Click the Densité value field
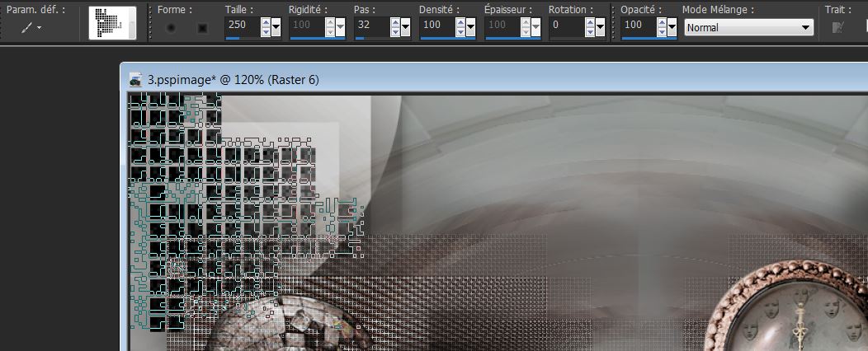Image resolution: width=868 pixels, height=351 pixels. click(436, 25)
